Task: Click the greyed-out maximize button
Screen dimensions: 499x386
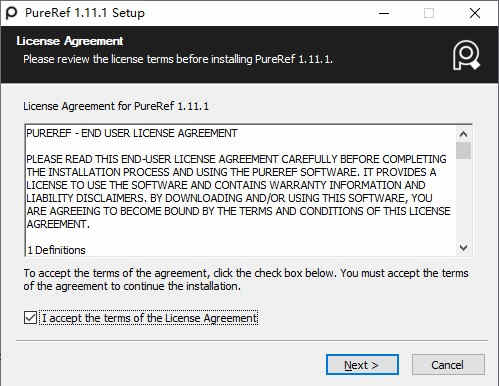Action: 429,13
